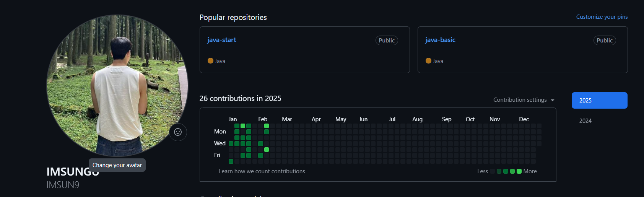Click the brightest green legend square near More
The height and width of the screenshot is (197, 644).
[519, 171]
